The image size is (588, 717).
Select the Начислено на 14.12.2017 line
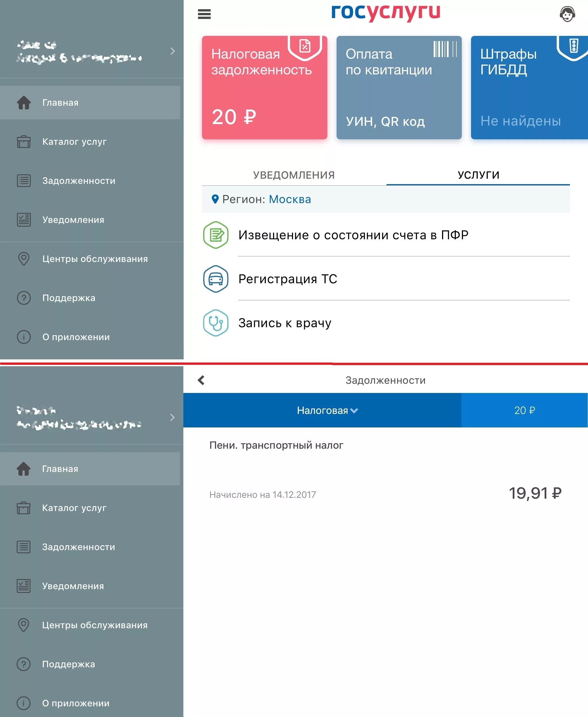click(262, 495)
